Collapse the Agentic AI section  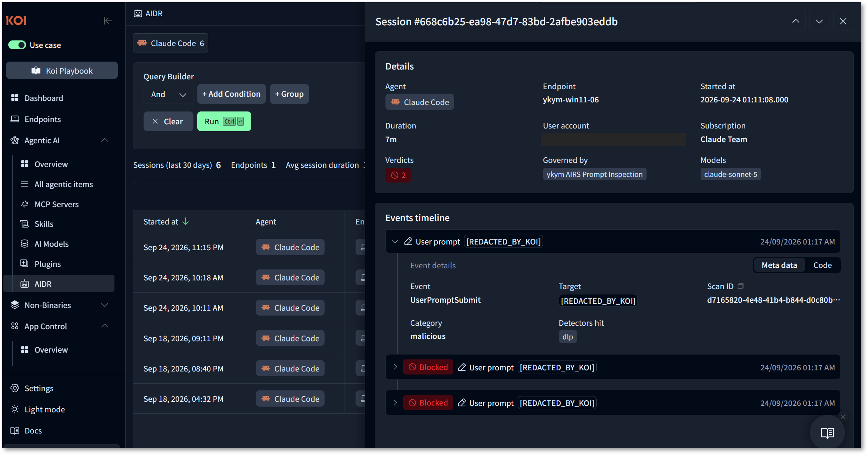[105, 140]
